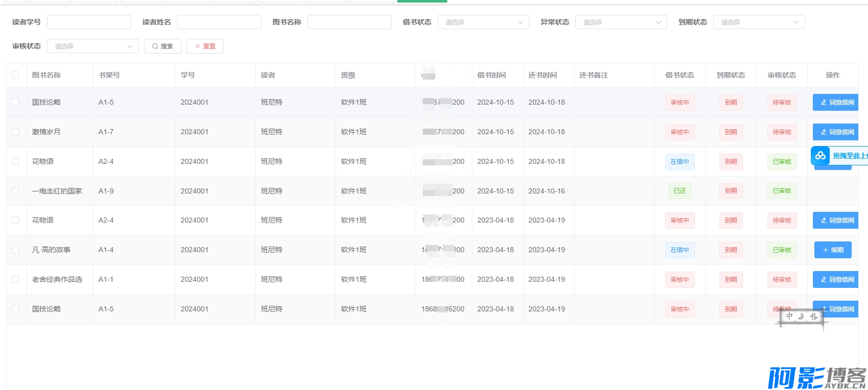Check the box for 国技论略 borrowed 2023-04-18

click(x=15, y=309)
